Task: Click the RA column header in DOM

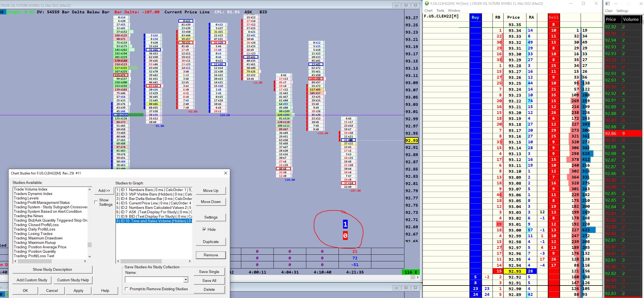Action: (x=531, y=17)
